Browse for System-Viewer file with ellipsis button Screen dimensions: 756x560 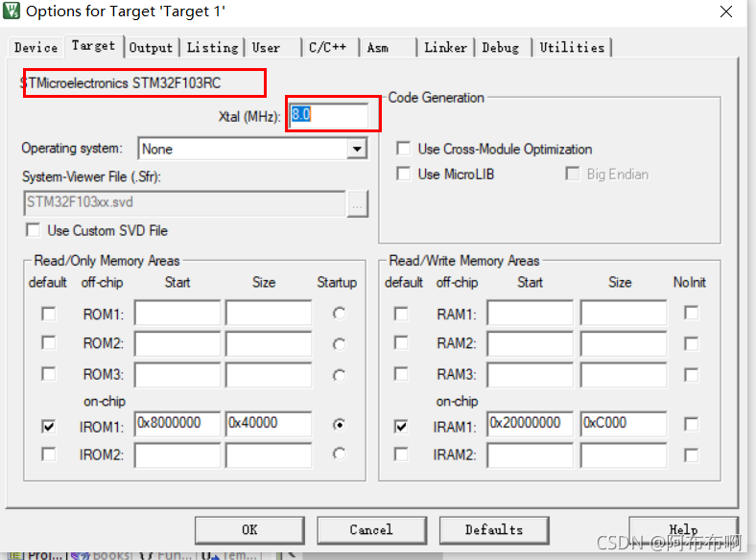[357, 204]
